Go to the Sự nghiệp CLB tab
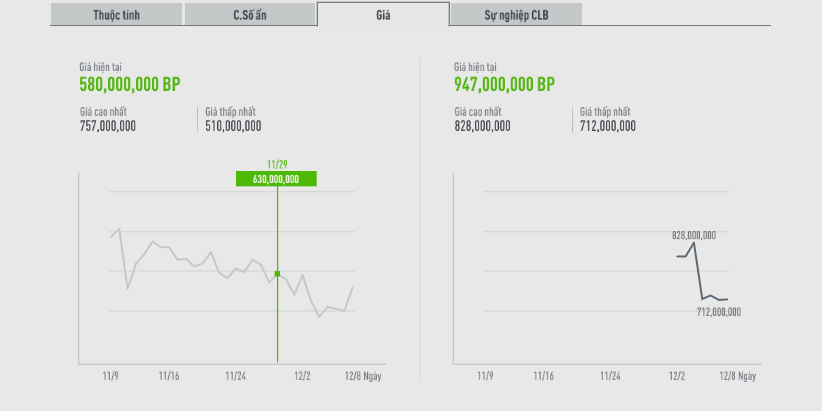Screen dimensions: 822x411 (515, 14)
